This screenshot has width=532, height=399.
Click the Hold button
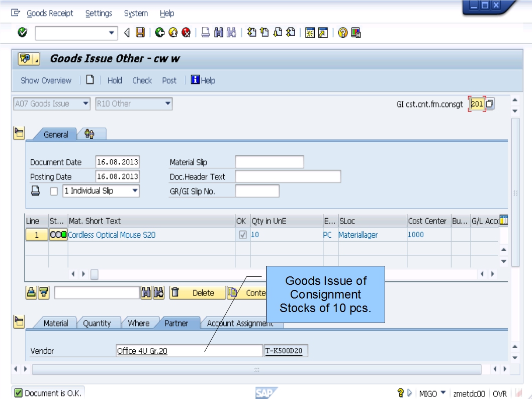115,80
